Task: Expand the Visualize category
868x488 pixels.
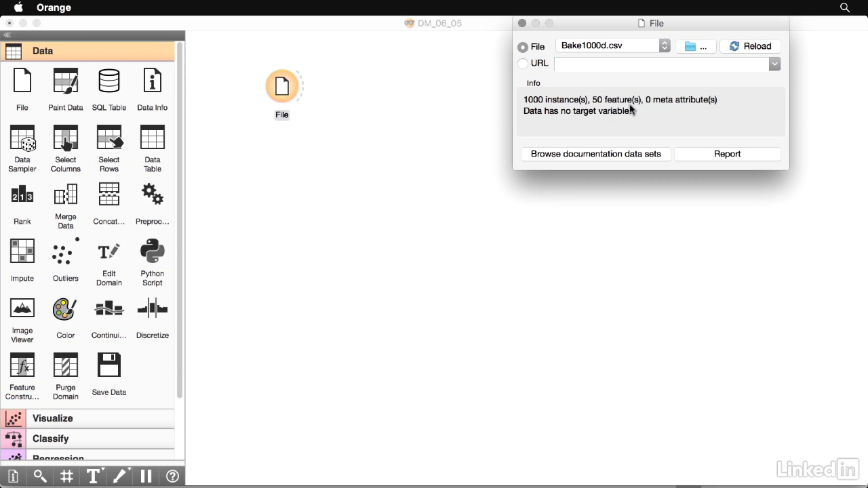Action: tap(87, 418)
